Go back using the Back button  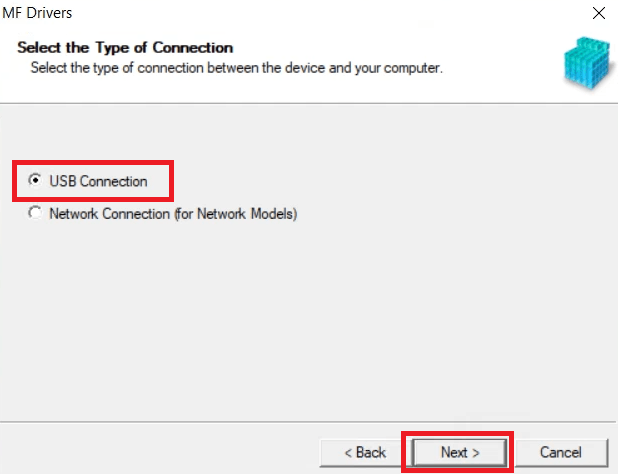pyautogui.click(x=365, y=452)
